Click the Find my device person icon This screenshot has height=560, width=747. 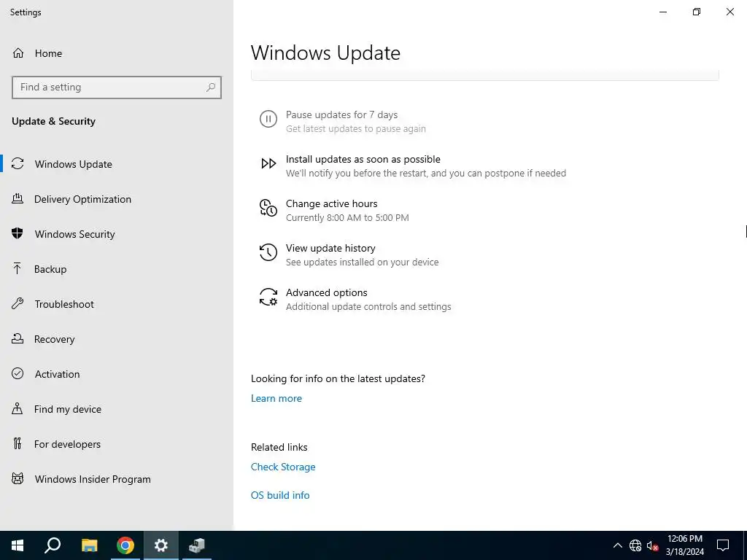[18, 409]
